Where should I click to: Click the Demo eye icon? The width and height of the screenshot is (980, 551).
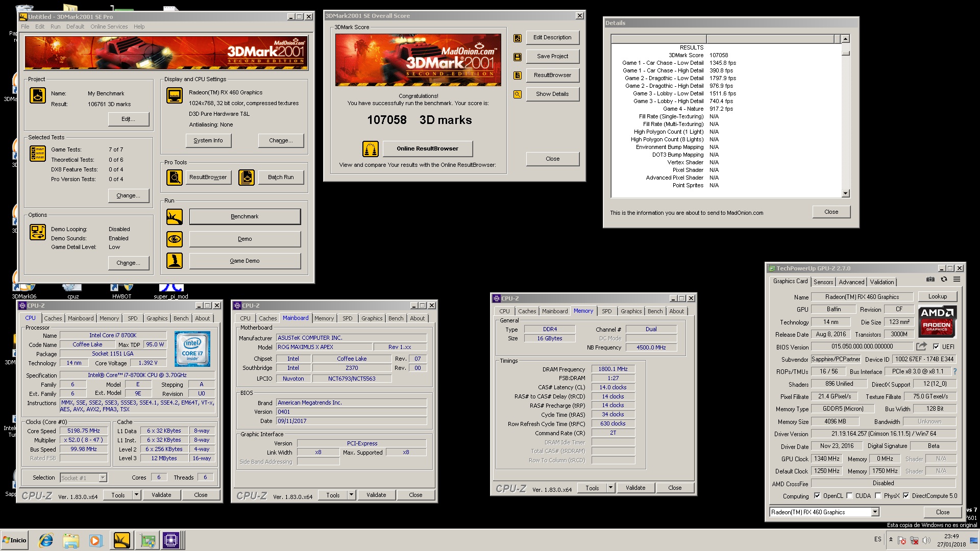pos(175,239)
